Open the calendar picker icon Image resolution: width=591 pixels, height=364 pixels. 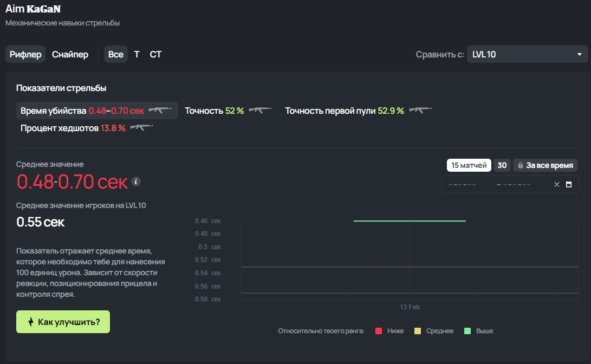click(569, 184)
